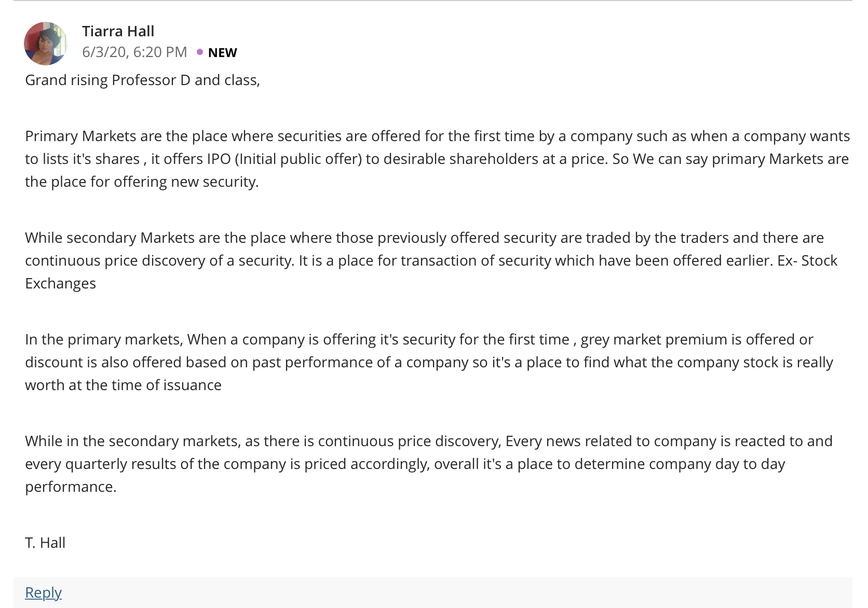Click the 'Grand rising Professor D' greeting line
Image resolution: width=868 pixels, height=608 pixels.
click(x=142, y=80)
